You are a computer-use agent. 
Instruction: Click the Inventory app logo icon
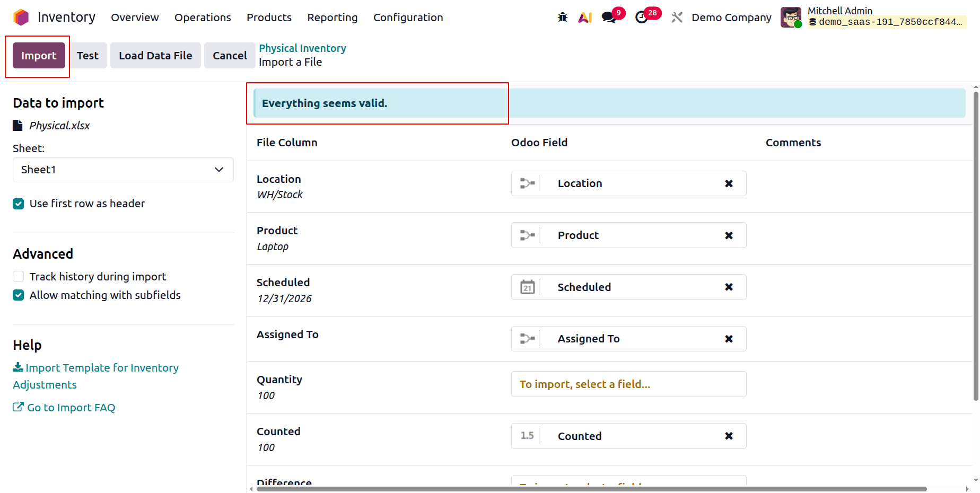point(20,17)
